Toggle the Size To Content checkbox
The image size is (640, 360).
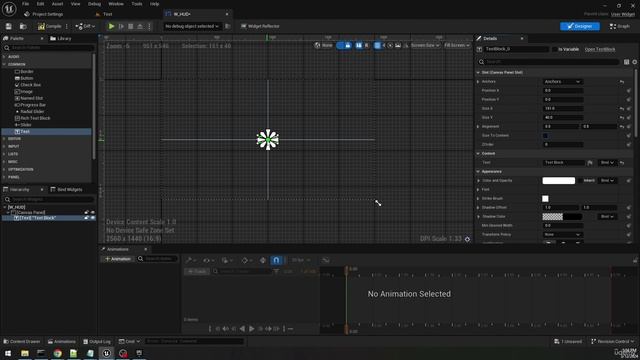point(545,136)
